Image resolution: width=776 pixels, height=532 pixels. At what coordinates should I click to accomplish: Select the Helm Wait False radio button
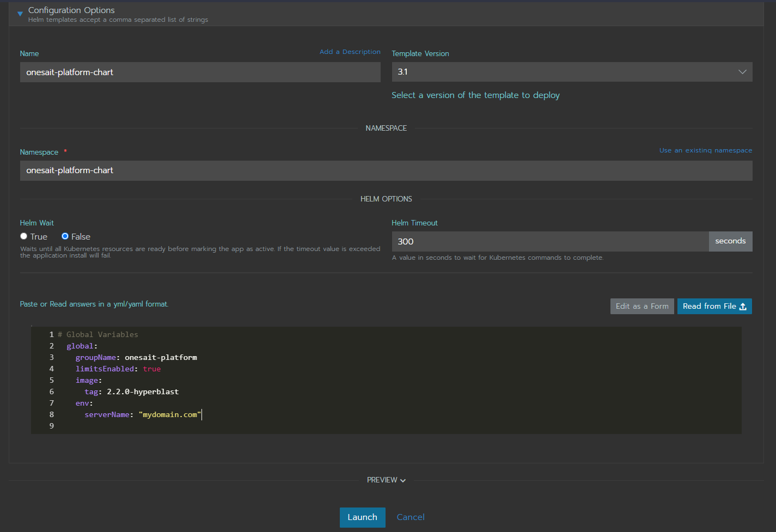point(65,236)
